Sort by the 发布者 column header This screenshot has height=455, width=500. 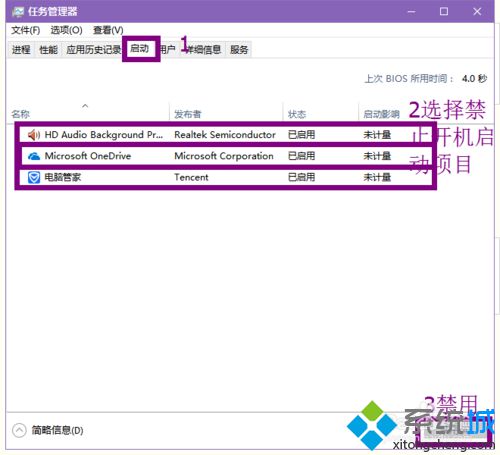[x=188, y=114]
